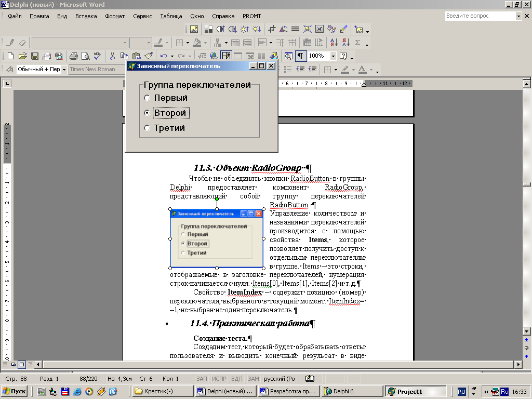Open the Файл menu
This screenshot has width=532, height=399.
tap(15, 16)
